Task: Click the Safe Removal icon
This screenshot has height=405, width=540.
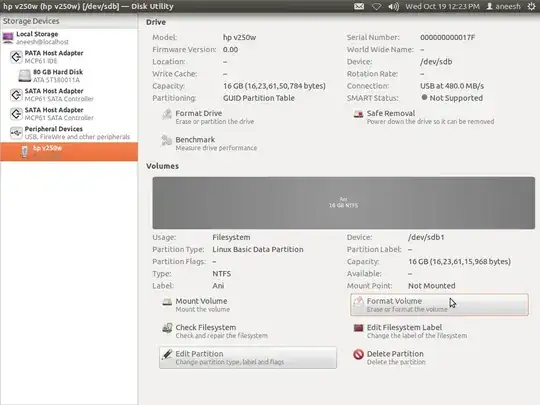Action: pyautogui.click(x=358, y=114)
